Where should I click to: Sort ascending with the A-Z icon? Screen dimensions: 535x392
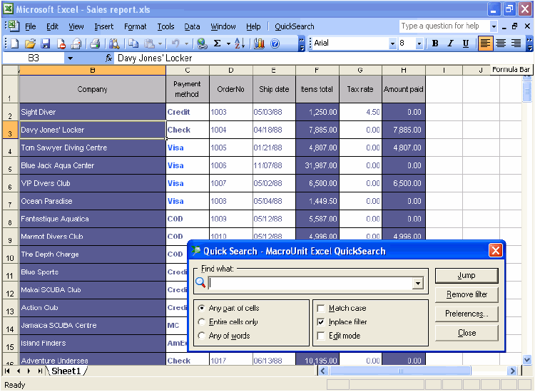240,43
